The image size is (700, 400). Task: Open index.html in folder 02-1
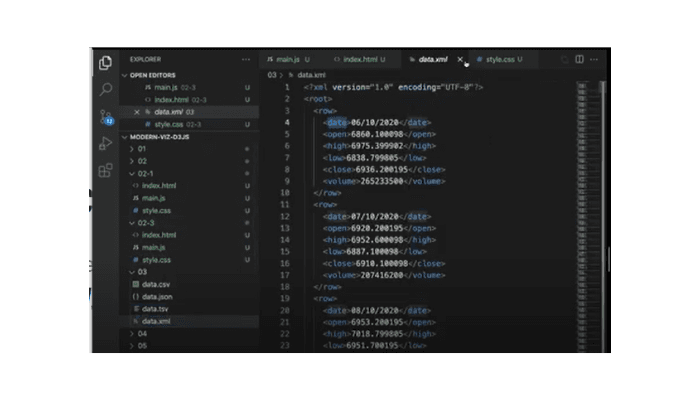189,186
